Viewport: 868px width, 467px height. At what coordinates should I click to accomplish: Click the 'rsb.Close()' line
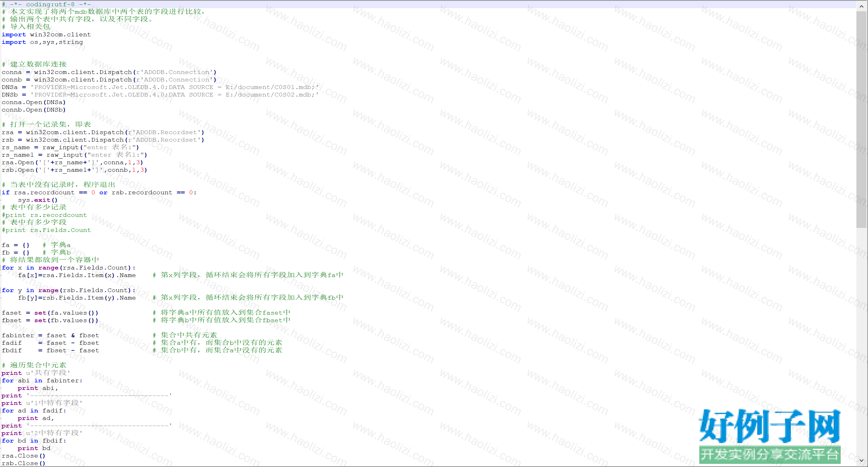pos(24,463)
